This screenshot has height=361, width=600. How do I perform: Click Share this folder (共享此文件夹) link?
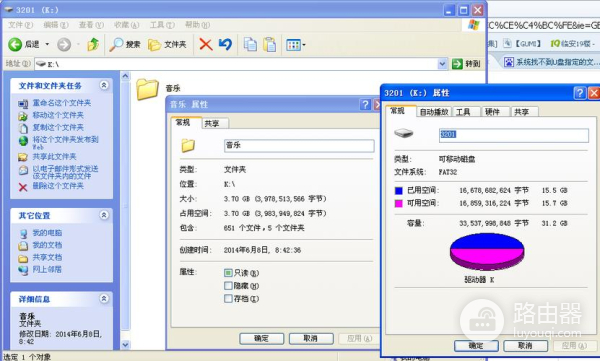point(54,157)
